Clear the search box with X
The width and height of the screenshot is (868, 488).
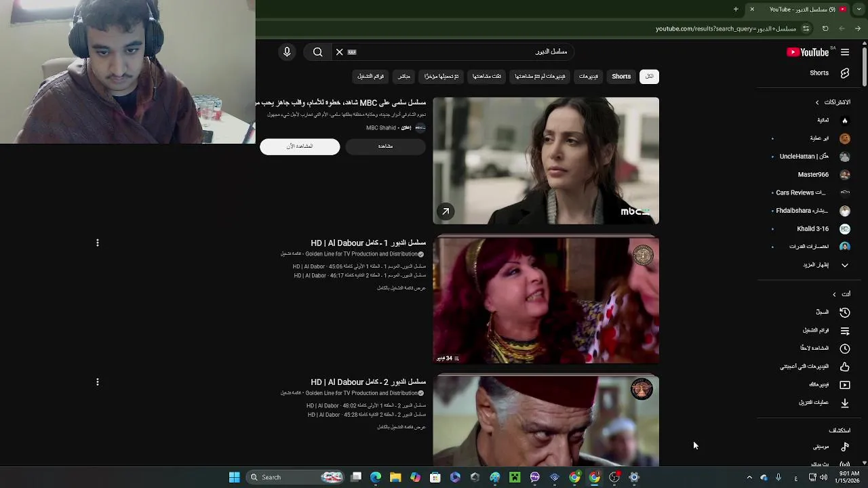click(340, 52)
